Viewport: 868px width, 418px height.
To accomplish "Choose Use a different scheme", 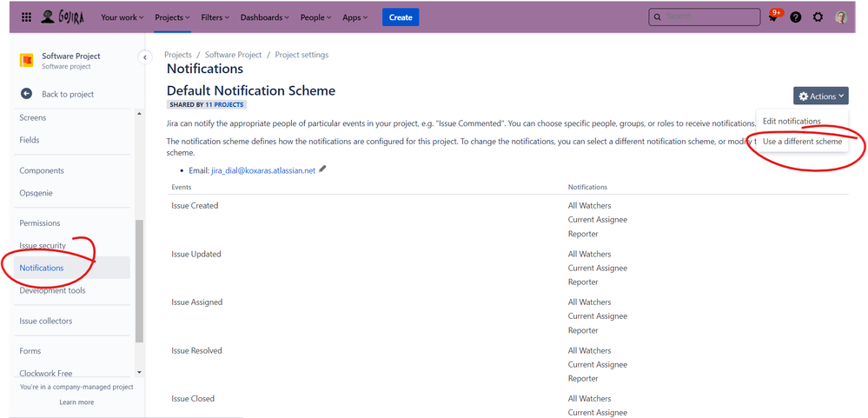I will tap(802, 141).
